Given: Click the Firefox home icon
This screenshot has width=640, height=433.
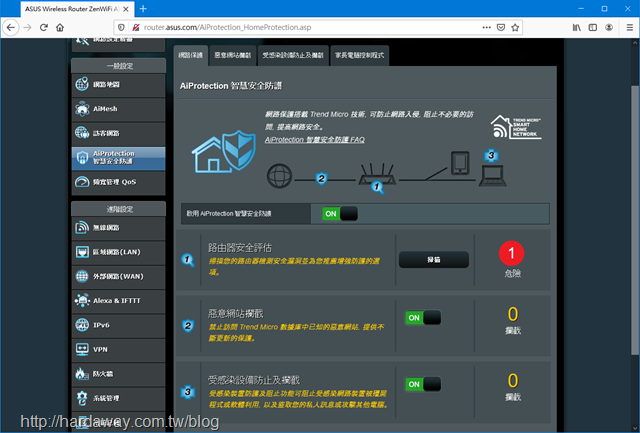Looking at the screenshot, I should pyautogui.click(x=60, y=27).
